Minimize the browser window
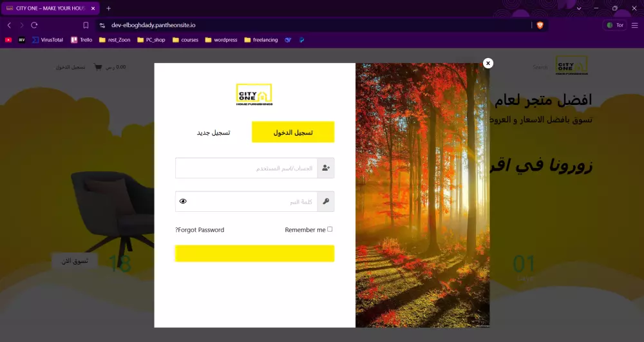Screen dimensions: 644x342 [596, 8]
